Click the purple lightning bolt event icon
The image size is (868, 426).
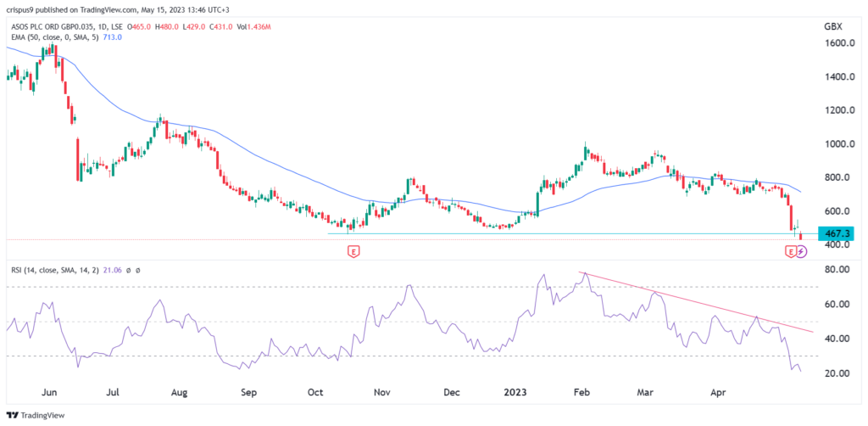coord(802,251)
